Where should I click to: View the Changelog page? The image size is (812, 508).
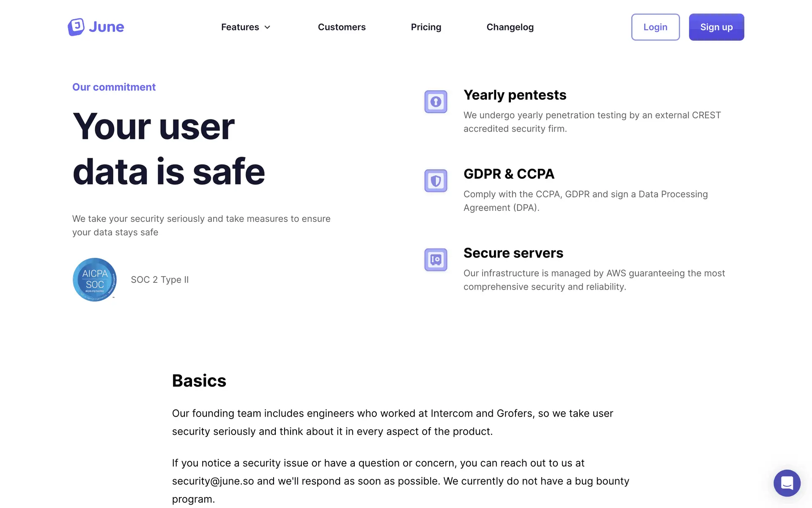coord(510,27)
